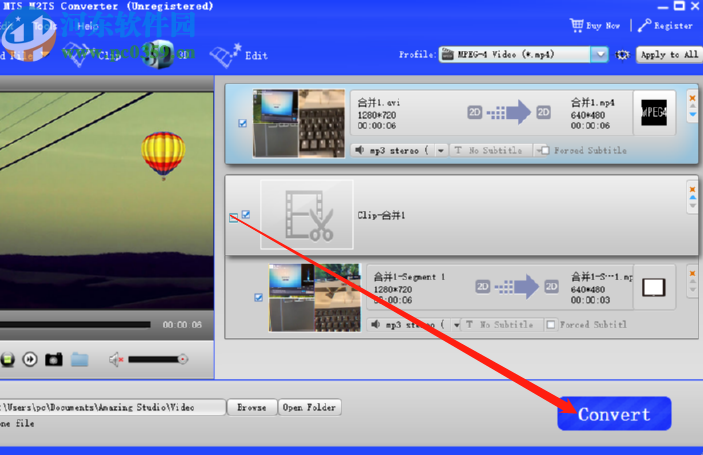Open audio track dropdown for 合并1.avi

441,151
